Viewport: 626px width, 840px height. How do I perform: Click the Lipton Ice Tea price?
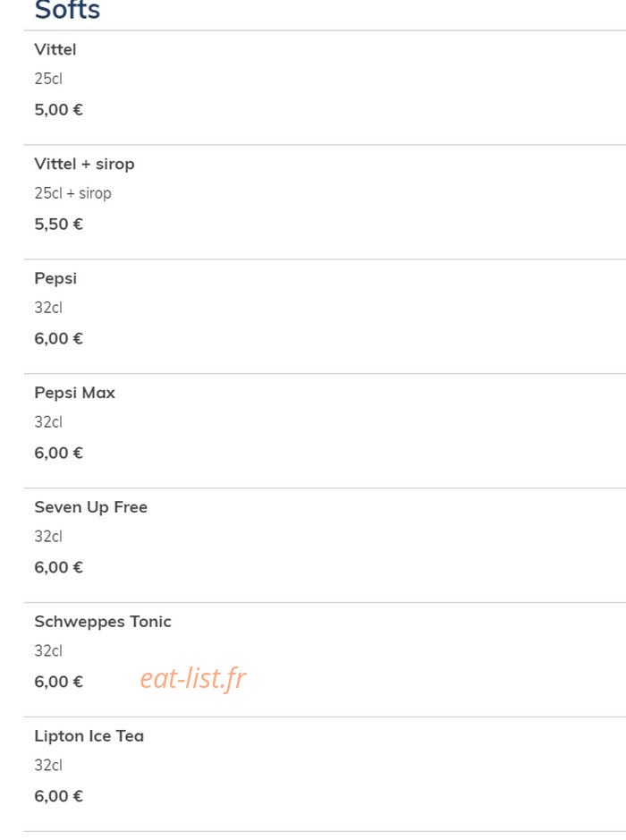point(58,796)
